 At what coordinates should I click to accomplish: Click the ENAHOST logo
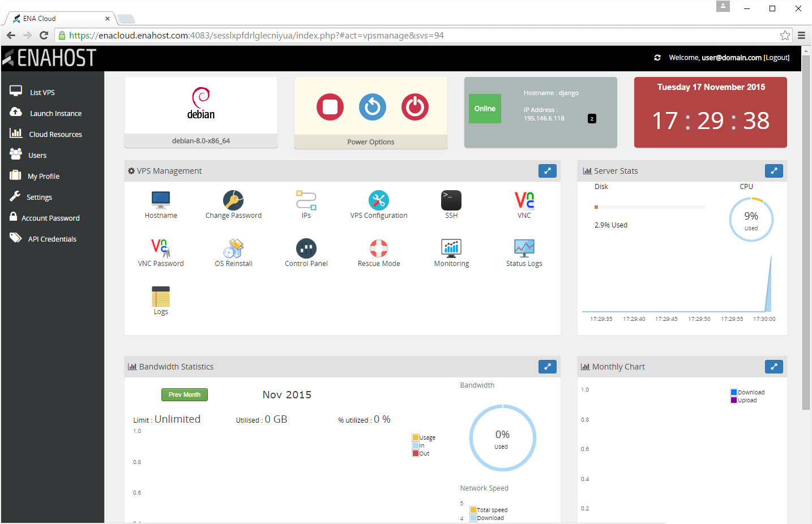coord(50,58)
